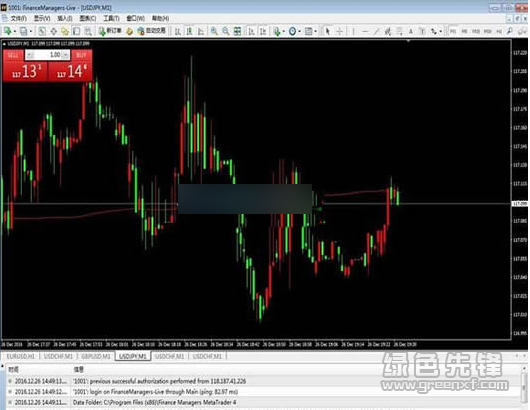Click the zoom in magnifier icon
Viewport: 530px width, 410px height.
pos(214,31)
